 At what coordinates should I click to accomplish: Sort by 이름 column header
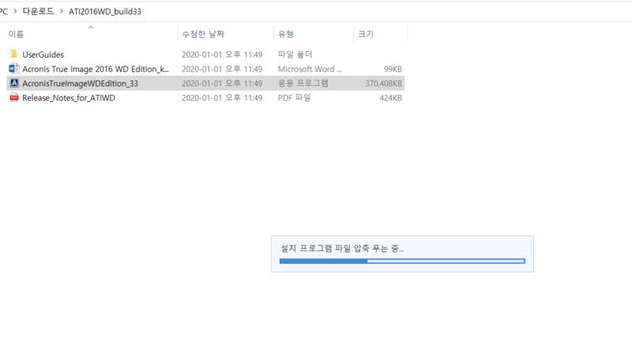click(x=16, y=34)
